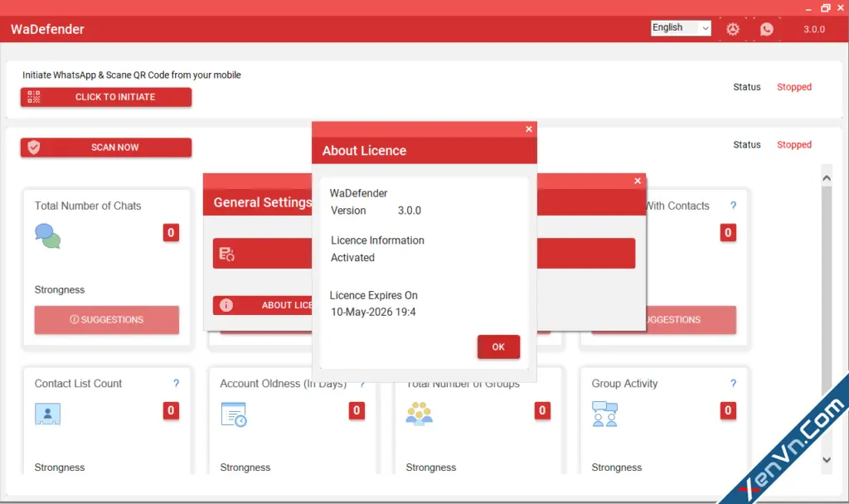The height and width of the screenshot is (504, 849).
Task: Click the help question mark beside With Contacts
Action: point(733,206)
